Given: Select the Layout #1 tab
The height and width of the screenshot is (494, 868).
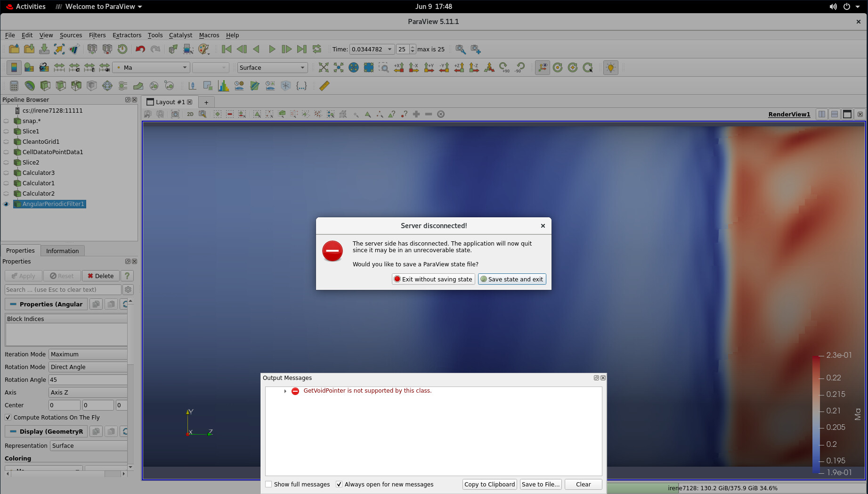Looking at the screenshot, I should click(170, 102).
